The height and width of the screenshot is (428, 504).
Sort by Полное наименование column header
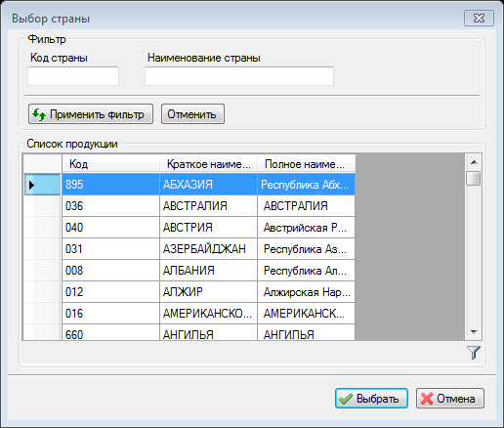click(306, 164)
